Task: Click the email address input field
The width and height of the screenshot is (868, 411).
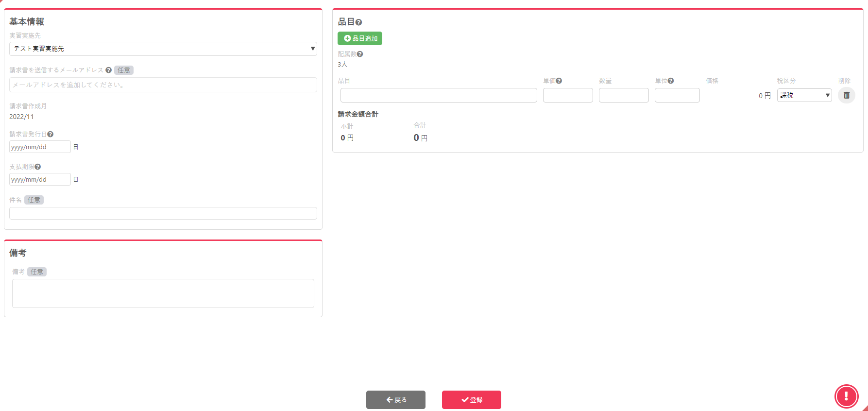Action: tap(163, 85)
